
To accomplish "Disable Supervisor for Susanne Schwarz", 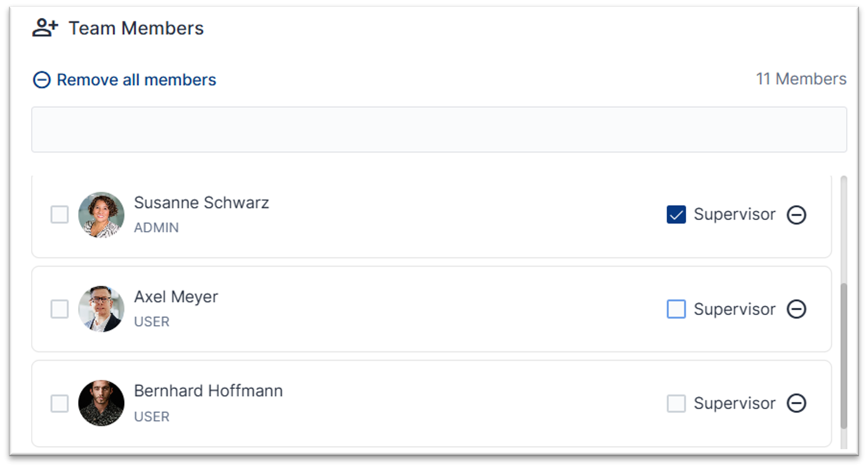I will pos(676,214).
